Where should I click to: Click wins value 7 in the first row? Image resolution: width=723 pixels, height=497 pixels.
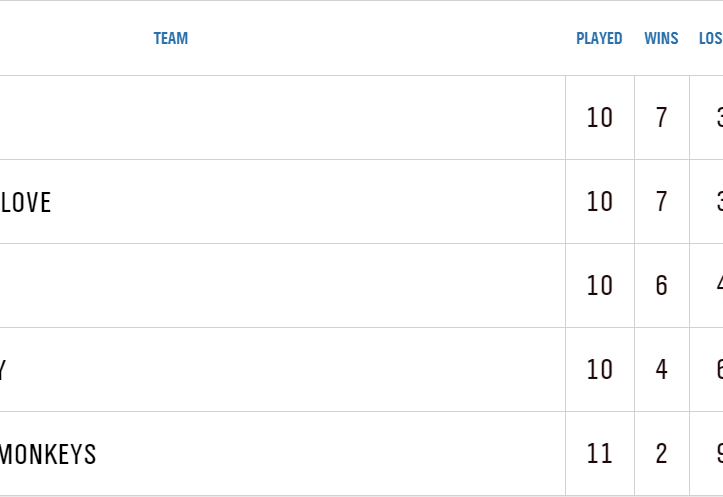pyautogui.click(x=661, y=118)
